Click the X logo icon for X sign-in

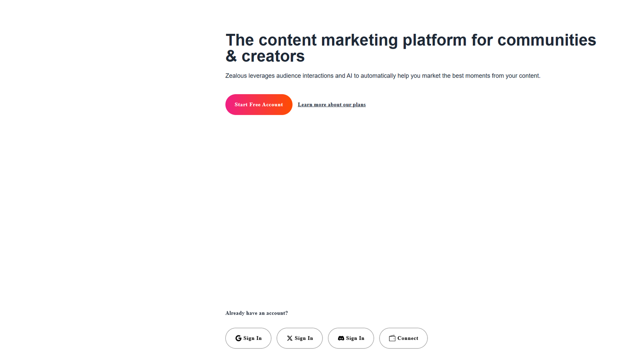pyautogui.click(x=290, y=338)
